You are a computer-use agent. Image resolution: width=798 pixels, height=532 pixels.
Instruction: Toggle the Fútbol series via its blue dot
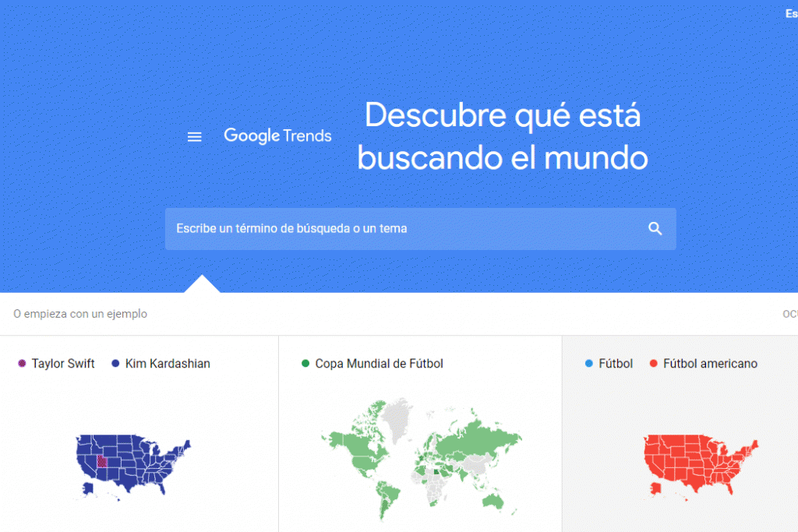click(x=589, y=363)
